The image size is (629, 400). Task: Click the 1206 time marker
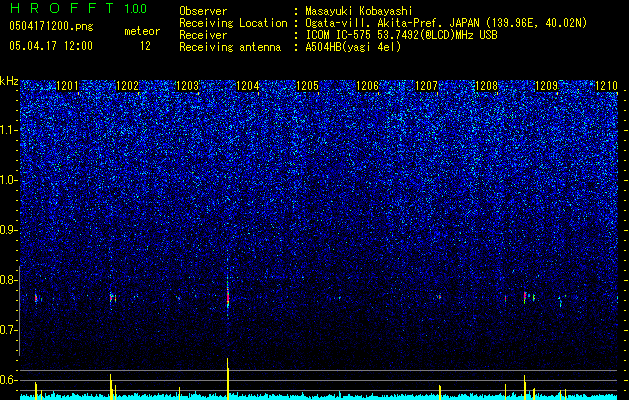(367, 86)
